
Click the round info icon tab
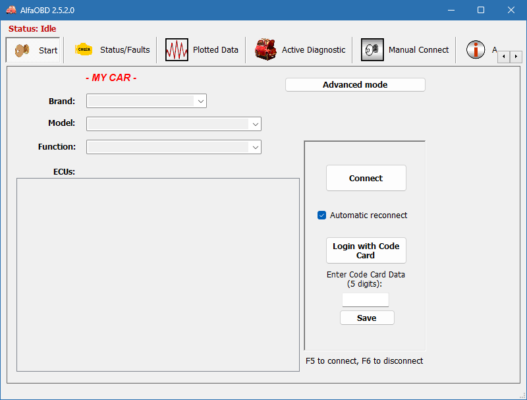click(475, 50)
